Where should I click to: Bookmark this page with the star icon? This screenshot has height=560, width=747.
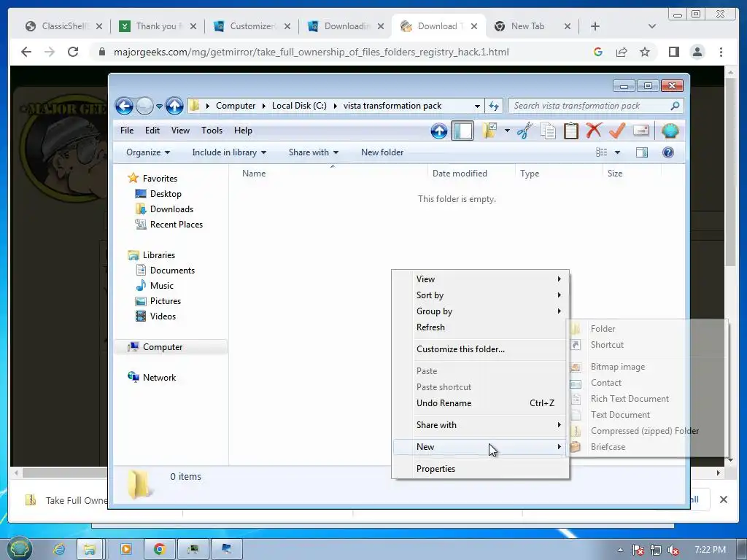click(645, 52)
